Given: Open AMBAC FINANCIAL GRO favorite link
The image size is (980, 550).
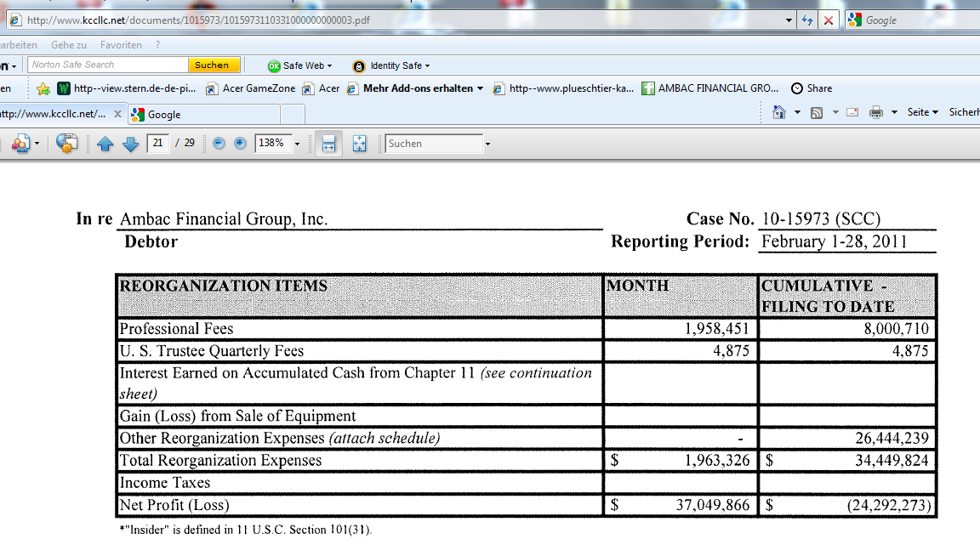Looking at the screenshot, I should pos(710,88).
